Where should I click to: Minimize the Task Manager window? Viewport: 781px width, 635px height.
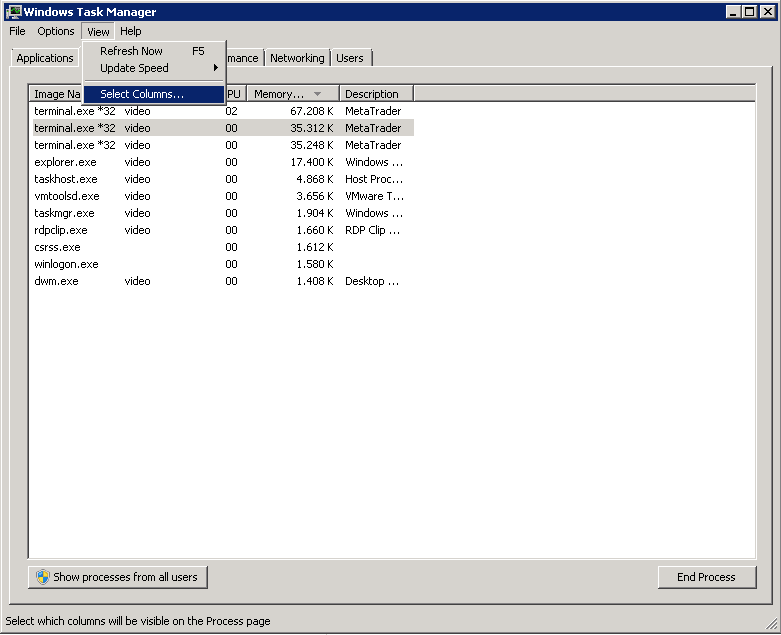click(x=732, y=11)
